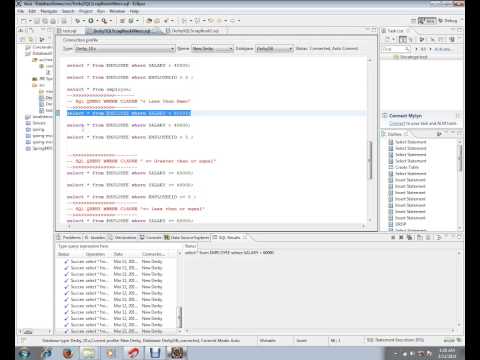Open the dropdown arrow beside Run icon
Viewport: 480px width, 360px height.
(x=97, y=21)
